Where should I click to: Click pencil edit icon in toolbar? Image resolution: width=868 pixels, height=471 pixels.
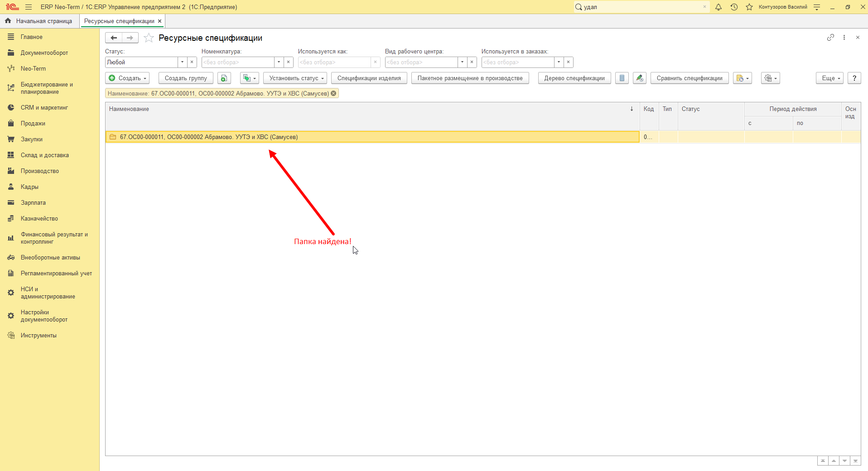point(639,78)
